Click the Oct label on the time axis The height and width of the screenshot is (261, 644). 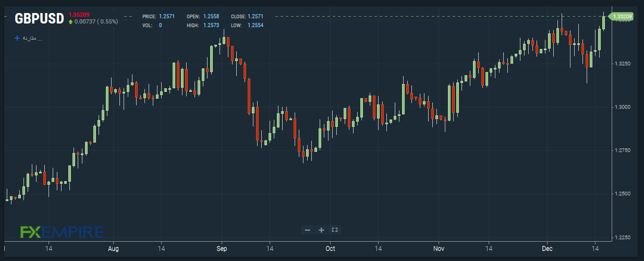330,250
